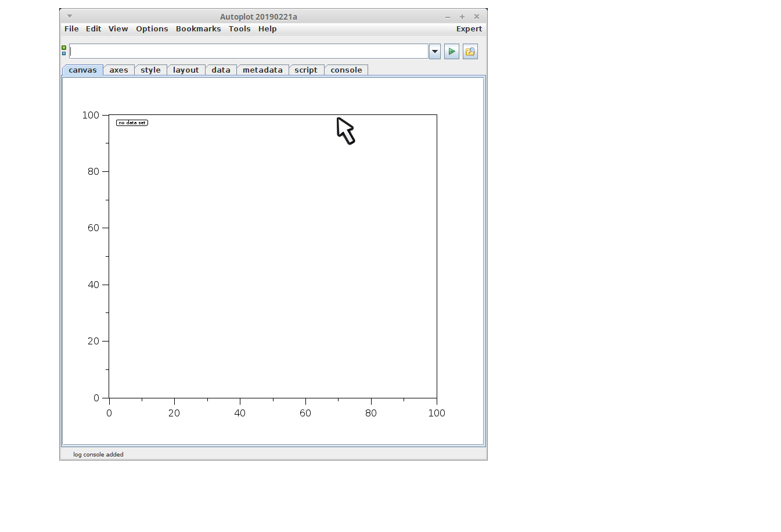
Task: Open the View menu
Action: (x=118, y=29)
